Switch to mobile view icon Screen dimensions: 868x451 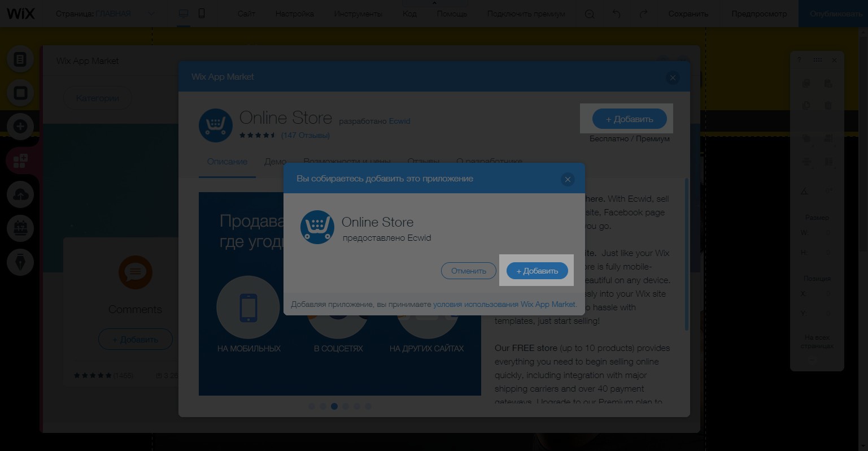[x=202, y=14]
